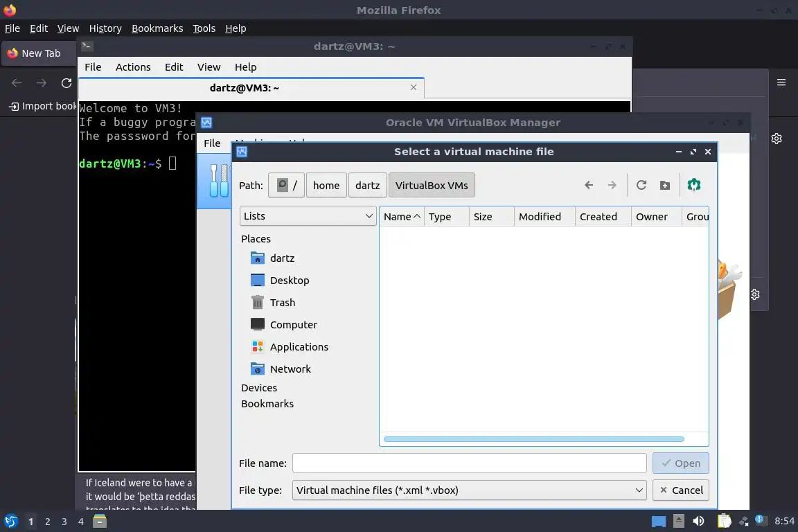Image resolution: width=798 pixels, height=532 pixels.
Task: Reload the VirtualBox VMs folder listing
Action: [x=641, y=186]
